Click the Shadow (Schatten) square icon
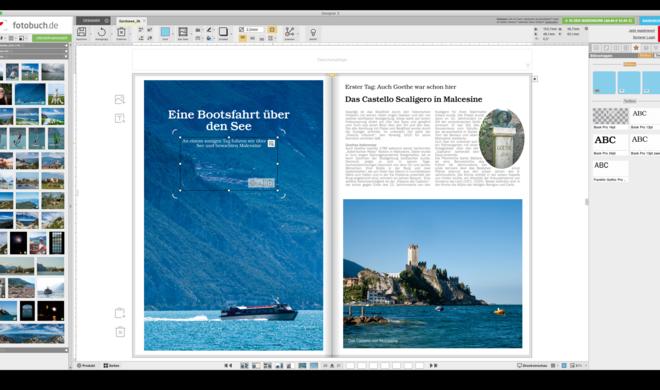The width and height of the screenshot is (660, 390). click(223, 32)
